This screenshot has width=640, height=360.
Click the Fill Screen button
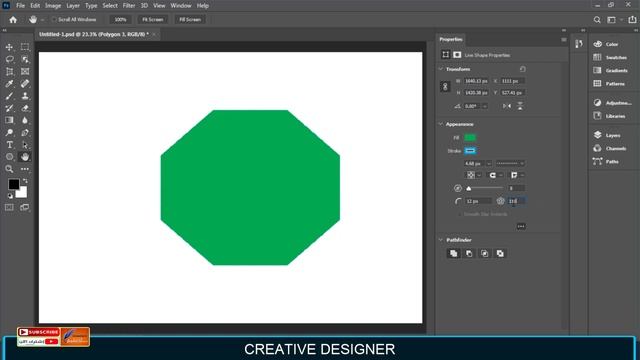[x=190, y=20]
